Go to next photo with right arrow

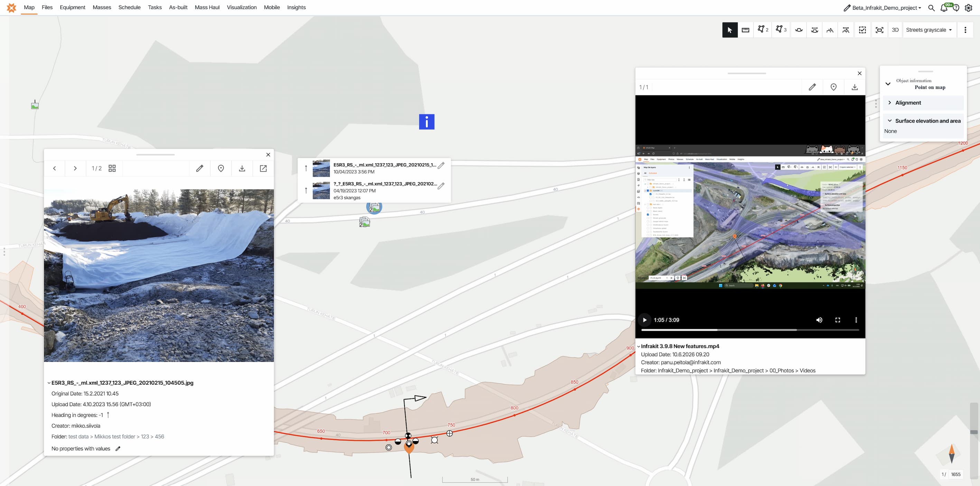coord(75,168)
